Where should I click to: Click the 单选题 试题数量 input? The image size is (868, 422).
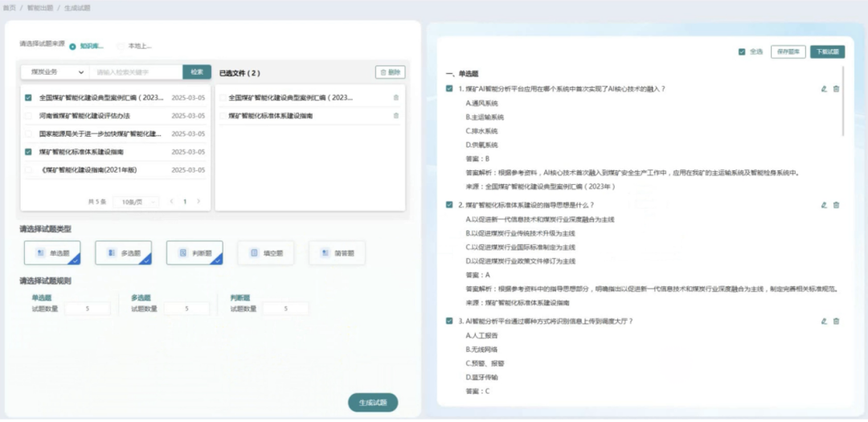tap(88, 309)
